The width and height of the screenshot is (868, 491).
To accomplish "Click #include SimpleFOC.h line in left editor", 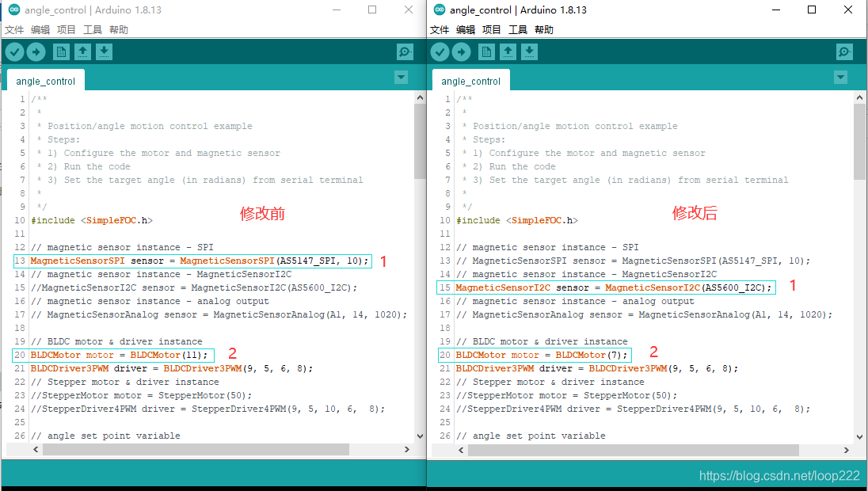I will pyautogui.click(x=92, y=220).
